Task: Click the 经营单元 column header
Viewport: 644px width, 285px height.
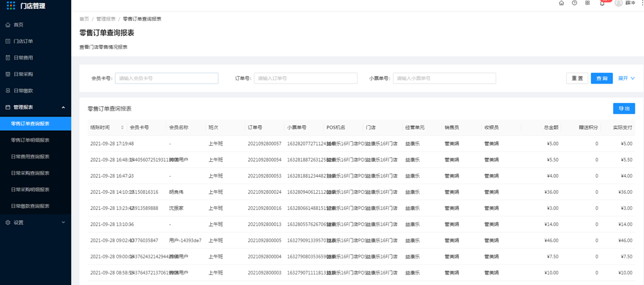Action: [x=415, y=128]
